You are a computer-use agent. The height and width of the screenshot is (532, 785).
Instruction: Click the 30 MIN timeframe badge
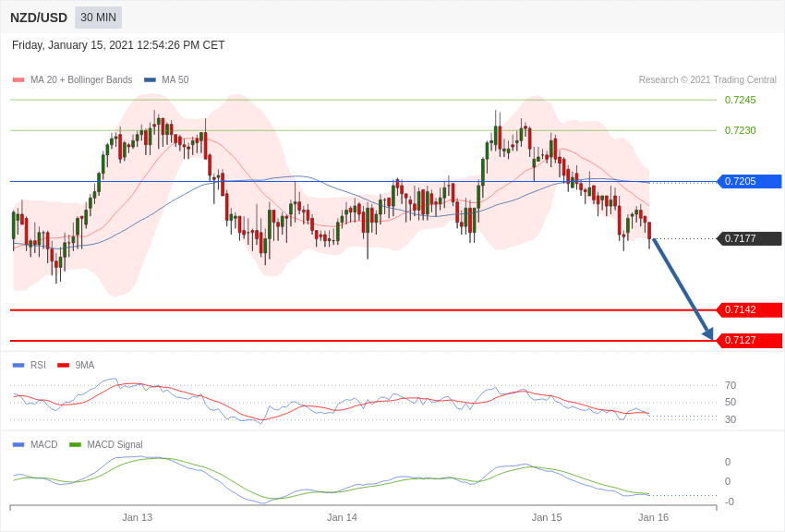click(98, 18)
